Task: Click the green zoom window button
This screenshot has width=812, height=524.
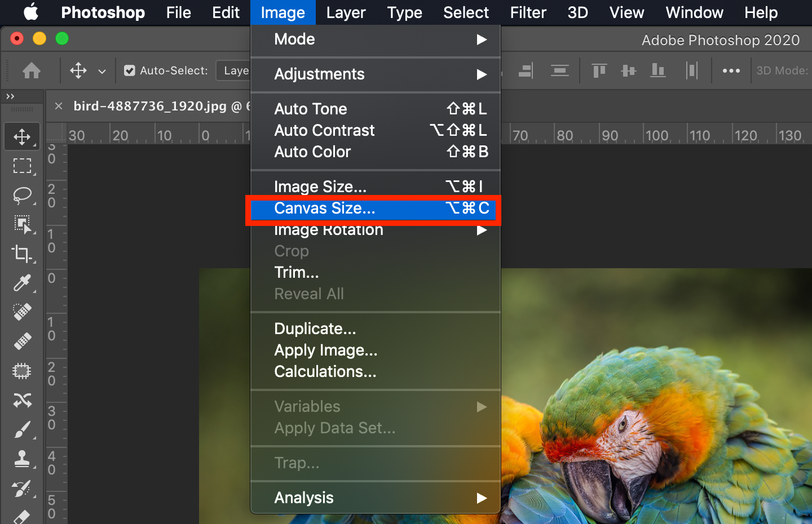Action: (x=62, y=38)
